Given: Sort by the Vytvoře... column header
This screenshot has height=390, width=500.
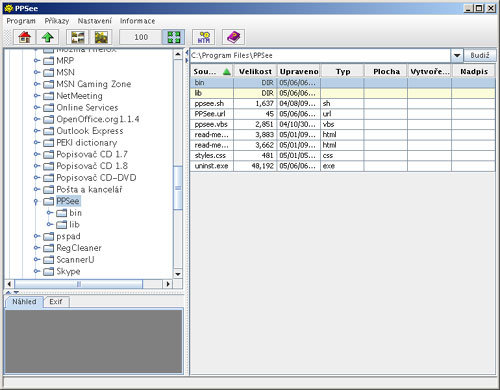Looking at the screenshot, I should (430, 71).
